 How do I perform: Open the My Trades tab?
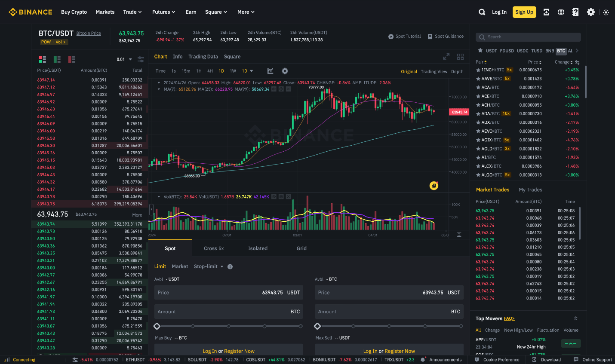pos(530,190)
